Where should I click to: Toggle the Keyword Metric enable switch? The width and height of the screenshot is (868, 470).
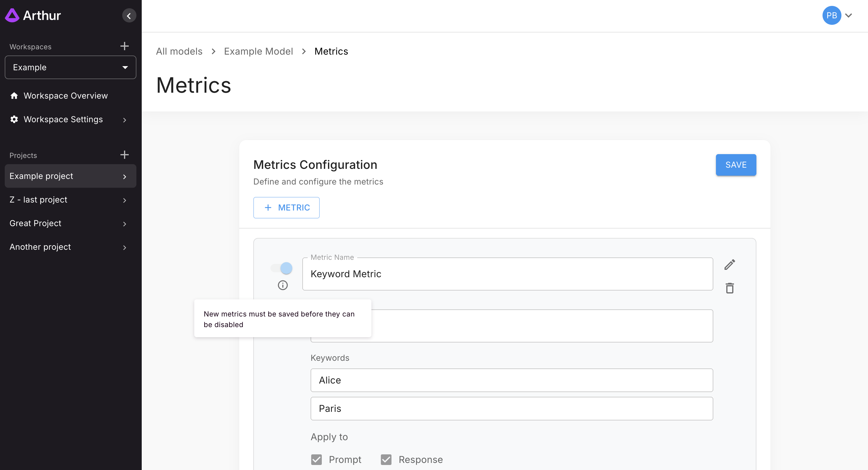coord(282,268)
